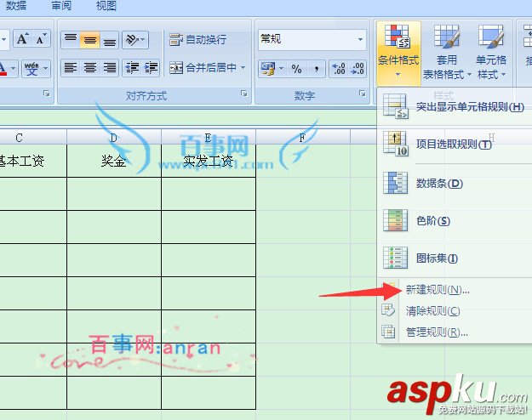Toggle 自动换行 wrap text
Viewport: 532px width, 420px height.
coord(197,40)
